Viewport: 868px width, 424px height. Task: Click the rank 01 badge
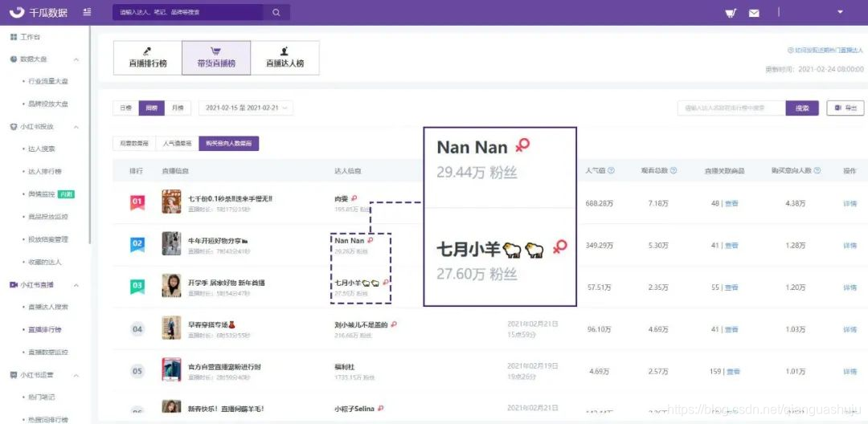pos(137,202)
